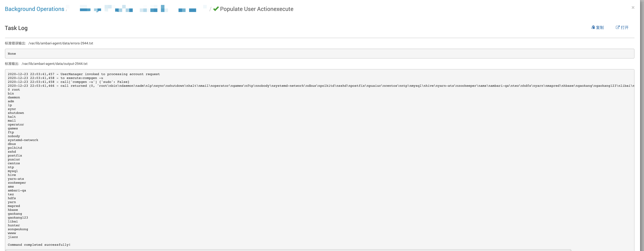Click the 'daemon' user line
644x251 pixels.
pos(14,97)
